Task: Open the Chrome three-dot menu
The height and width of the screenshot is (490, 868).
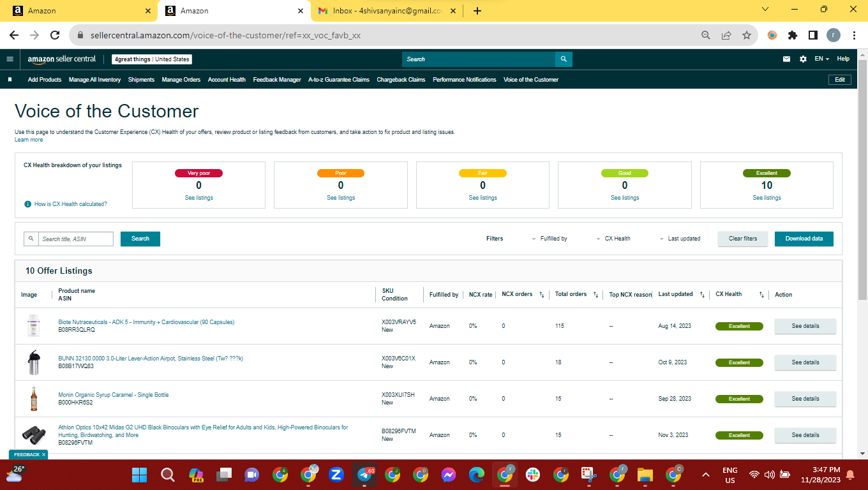Action: [x=854, y=36]
